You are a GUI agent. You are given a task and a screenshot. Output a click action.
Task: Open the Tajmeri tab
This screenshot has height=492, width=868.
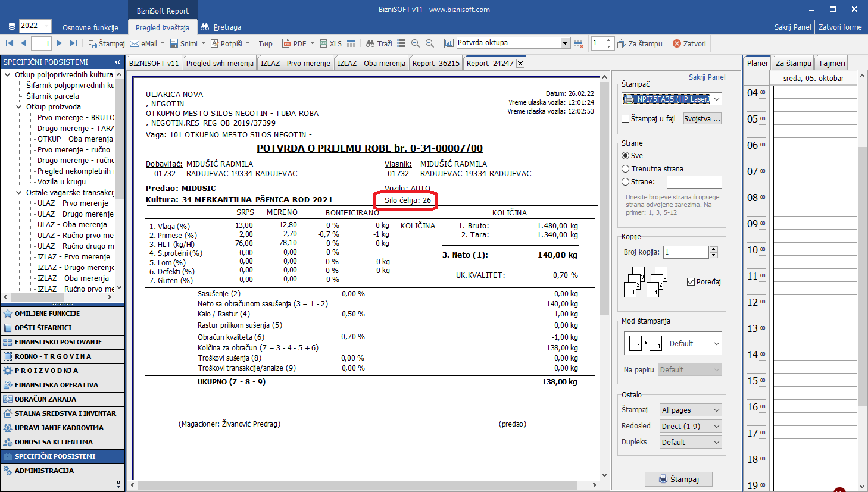pyautogui.click(x=831, y=64)
